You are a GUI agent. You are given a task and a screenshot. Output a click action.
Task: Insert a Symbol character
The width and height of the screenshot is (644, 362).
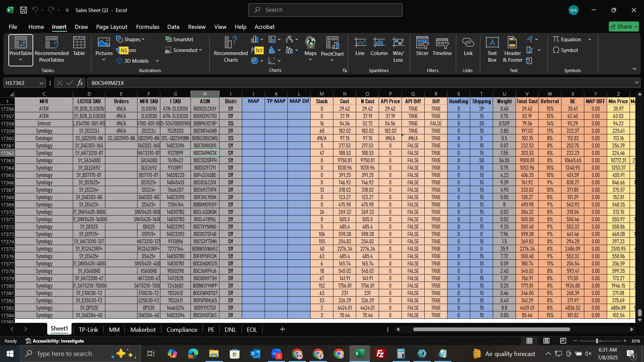coord(566,50)
